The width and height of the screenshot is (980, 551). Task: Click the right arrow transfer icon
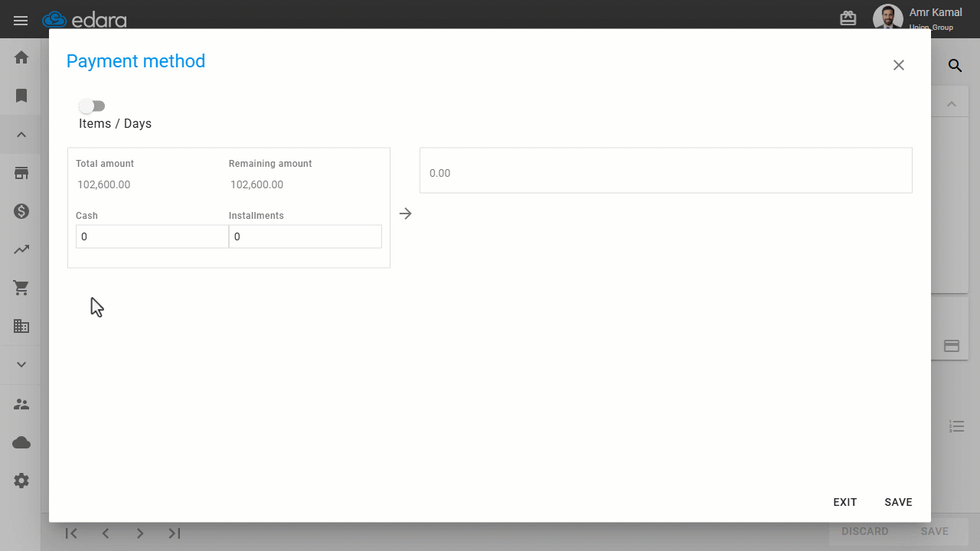pos(405,214)
